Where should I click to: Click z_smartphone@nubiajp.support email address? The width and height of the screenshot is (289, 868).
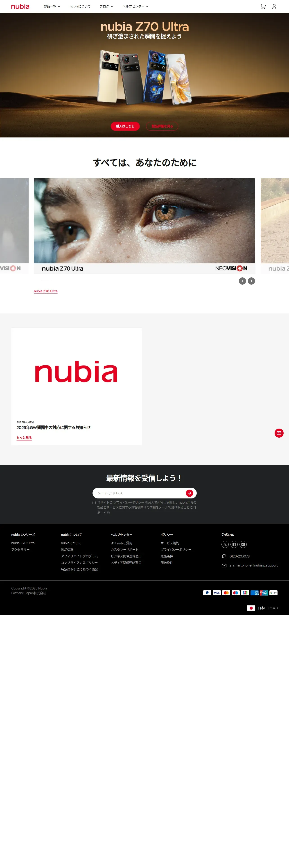pos(254,565)
